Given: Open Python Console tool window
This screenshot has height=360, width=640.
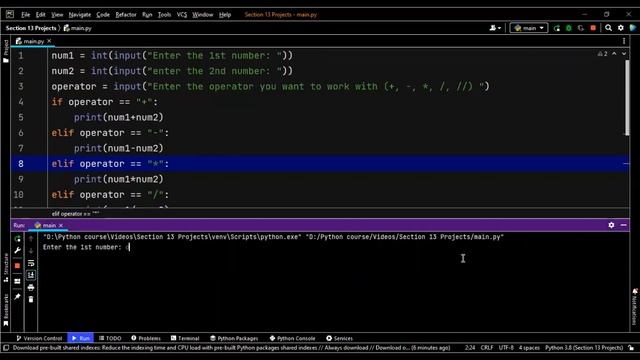Looking at the screenshot, I should tap(292, 338).
